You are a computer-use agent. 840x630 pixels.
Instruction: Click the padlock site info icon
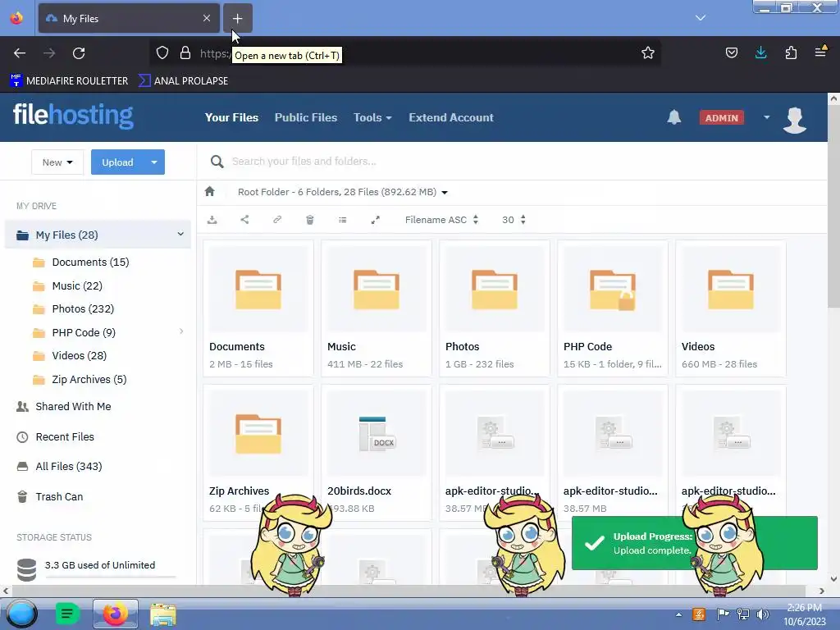click(x=185, y=52)
